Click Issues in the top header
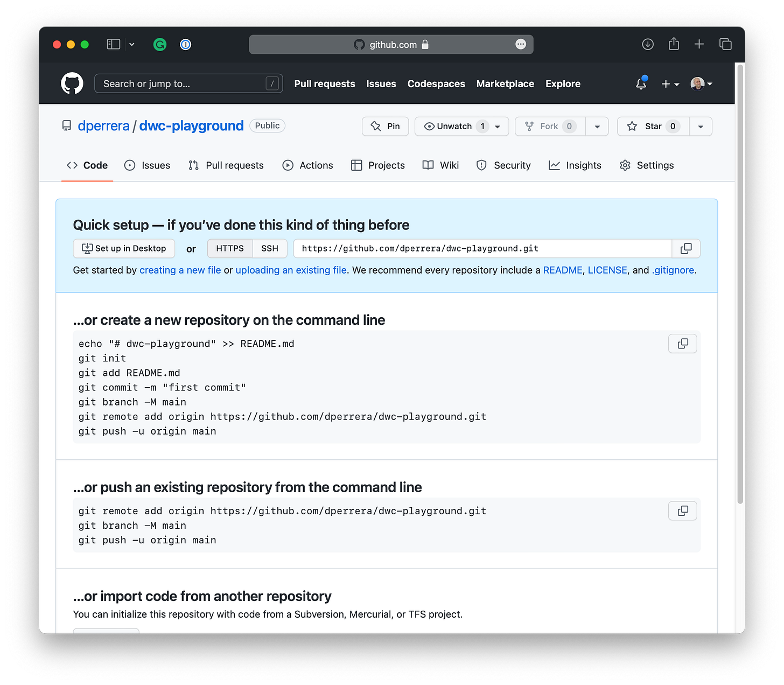Screen dimensions: 784x685 click(x=381, y=83)
